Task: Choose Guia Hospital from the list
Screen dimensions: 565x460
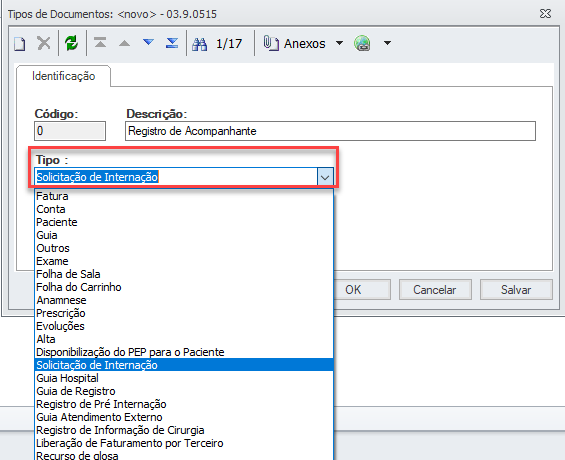Action: (184, 378)
